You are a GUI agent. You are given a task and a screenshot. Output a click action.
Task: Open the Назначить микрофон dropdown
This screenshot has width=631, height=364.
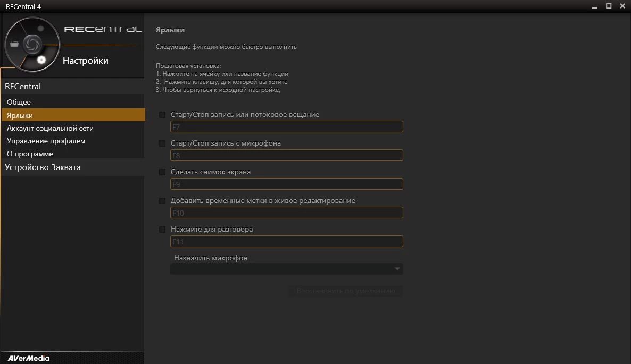tap(287, 269)
